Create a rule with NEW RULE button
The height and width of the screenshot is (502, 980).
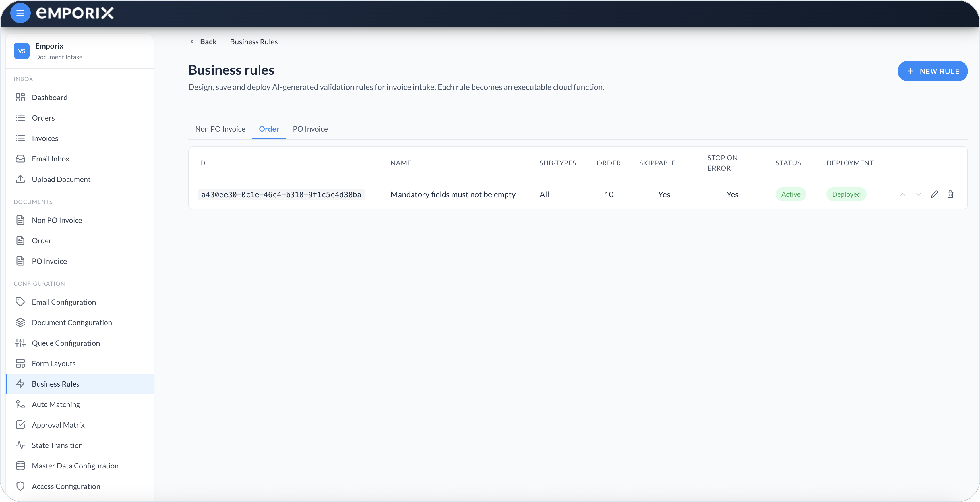933,71
